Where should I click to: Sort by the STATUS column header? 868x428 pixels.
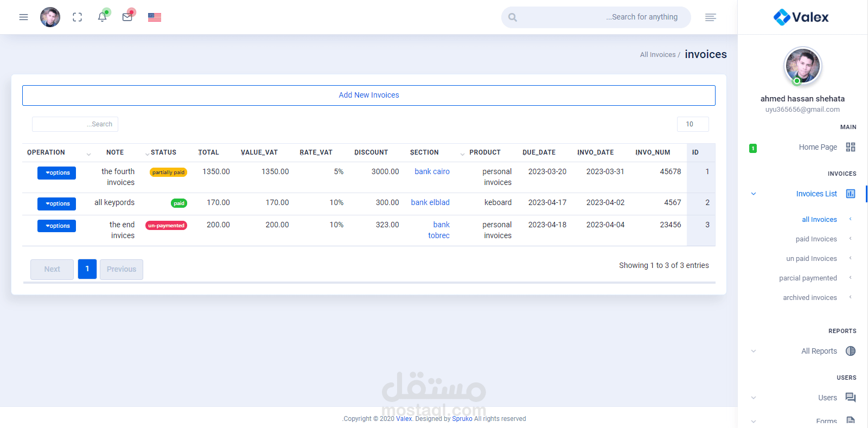point(163,152)
